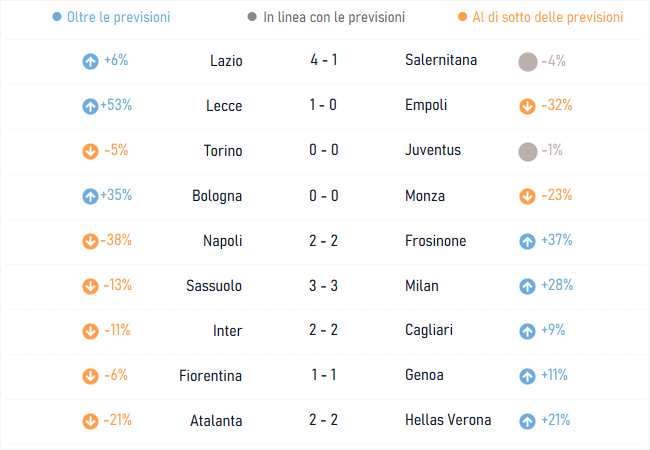
Task: Select the 'In linea con le previsioni' legend
Action: tap(326, 17)
